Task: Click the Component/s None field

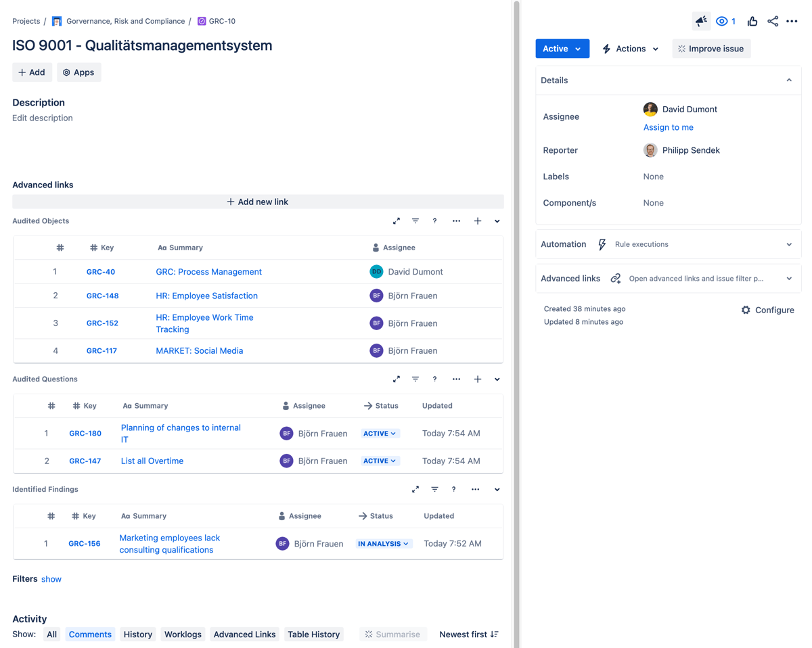Action: click(x=654, y=203)
